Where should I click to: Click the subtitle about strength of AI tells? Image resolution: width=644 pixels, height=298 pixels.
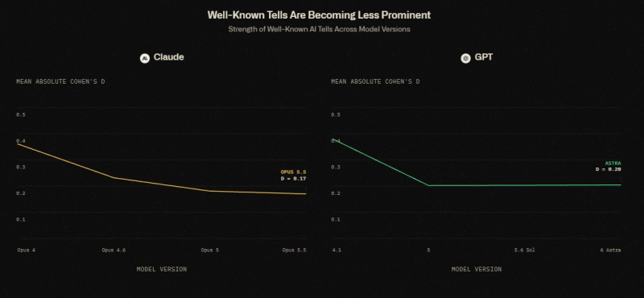tap(319, 29)
